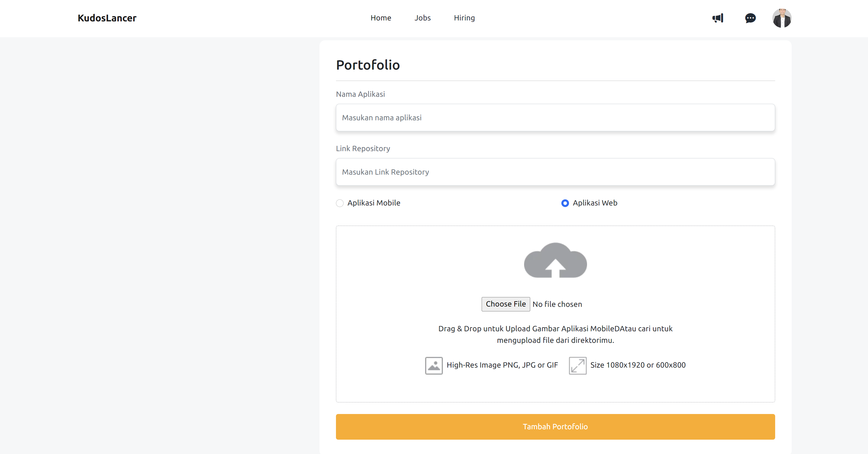Select the Aplikasi Web radio button
The height and width of the screenshot is (454, 868).
pyautogui.click(x=565, y=203)
